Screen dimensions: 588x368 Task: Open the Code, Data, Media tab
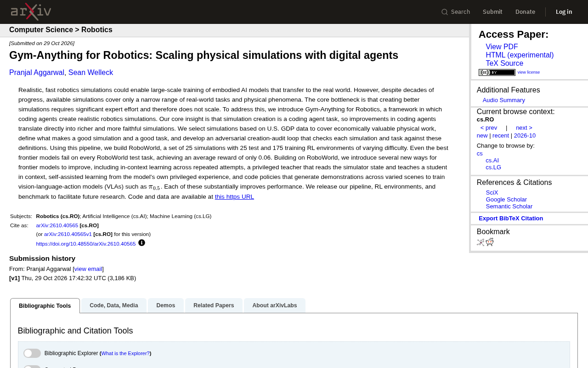[114, 305]
